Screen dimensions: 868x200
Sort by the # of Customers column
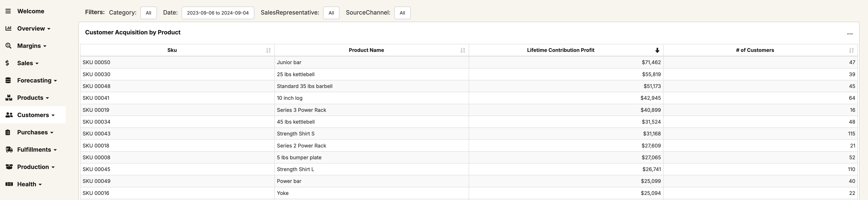coord(851,50)
